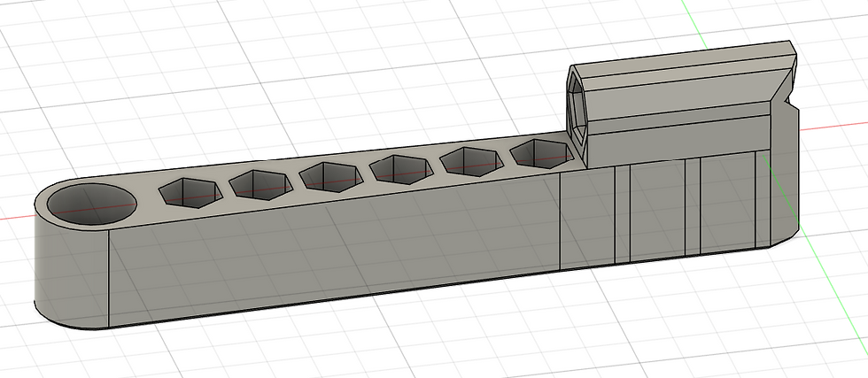Select the large circular hole in the model
This screenshot has height=378, width=868.
click(92, 204)
